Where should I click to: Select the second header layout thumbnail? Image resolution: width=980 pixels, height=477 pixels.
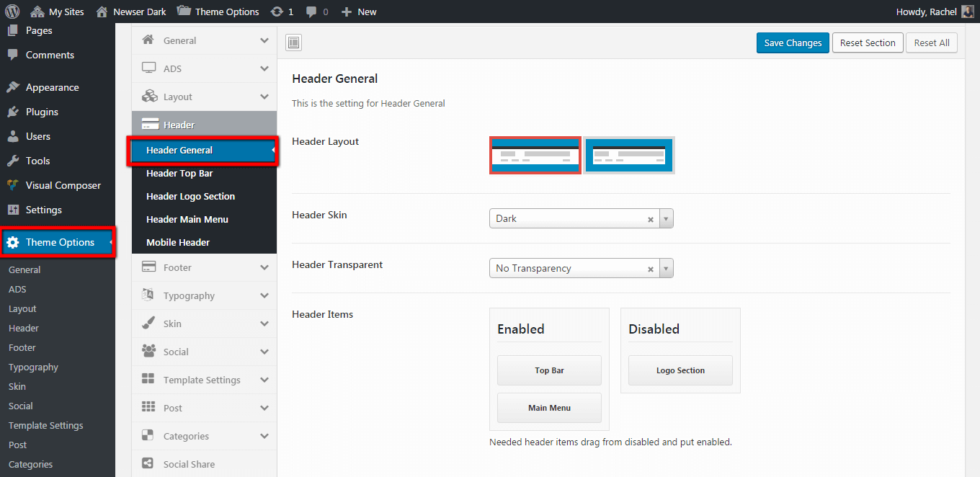pyautogui.click(x=629, y=155)
